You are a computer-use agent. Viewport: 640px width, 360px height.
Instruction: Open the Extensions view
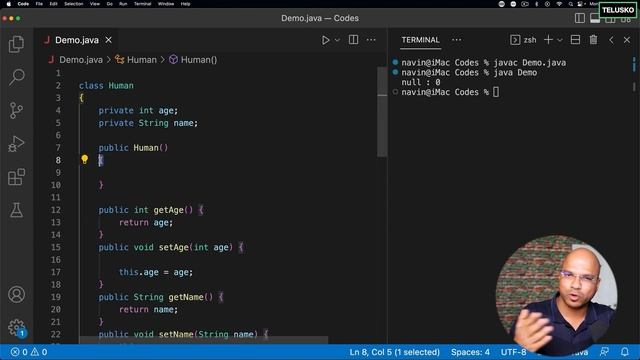(x=16, y=177)
